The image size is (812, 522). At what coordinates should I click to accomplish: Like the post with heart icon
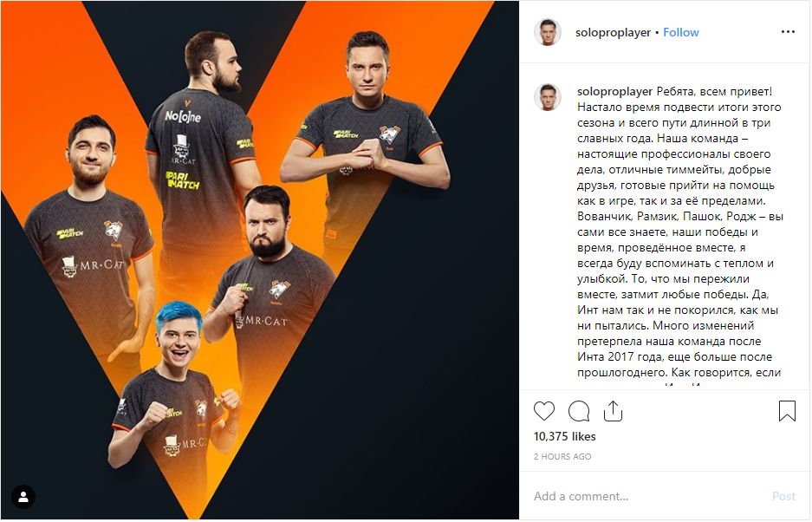tap(543, 411)
